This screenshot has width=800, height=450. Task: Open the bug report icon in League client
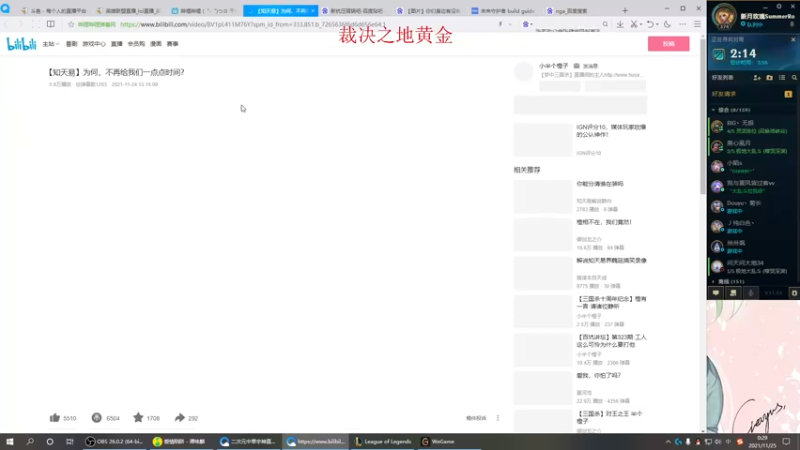point(794,293)
